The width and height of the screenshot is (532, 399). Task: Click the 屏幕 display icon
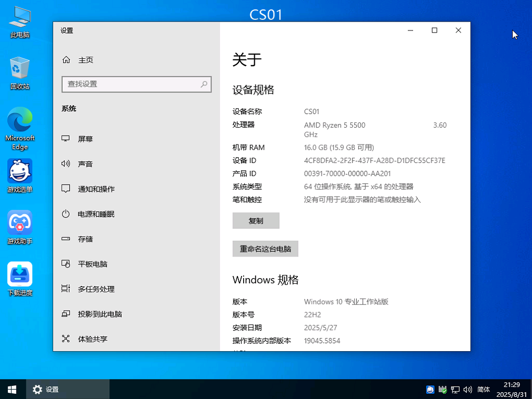tap(65, 139)
